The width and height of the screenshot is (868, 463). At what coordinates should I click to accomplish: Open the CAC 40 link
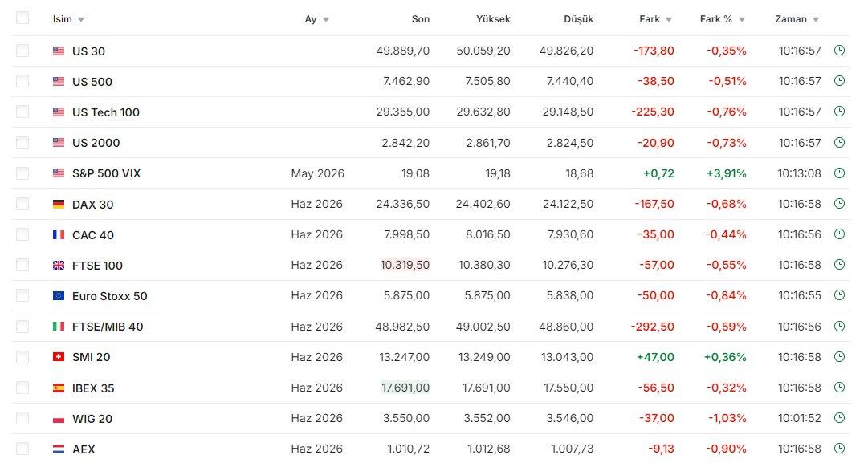tap(93, 234)
